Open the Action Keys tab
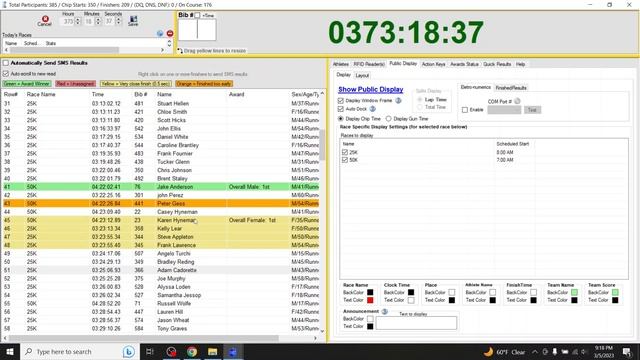Screen dimensions: 640x360 point(433,64)
